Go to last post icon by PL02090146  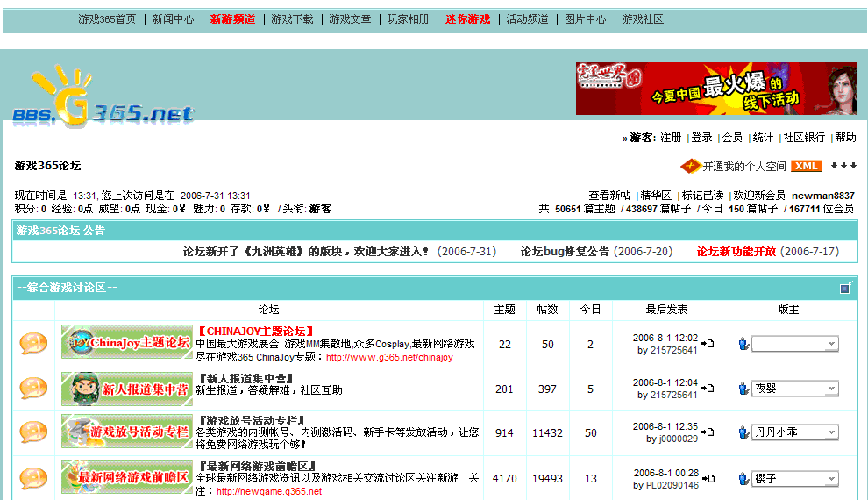(x=708, y=478)
